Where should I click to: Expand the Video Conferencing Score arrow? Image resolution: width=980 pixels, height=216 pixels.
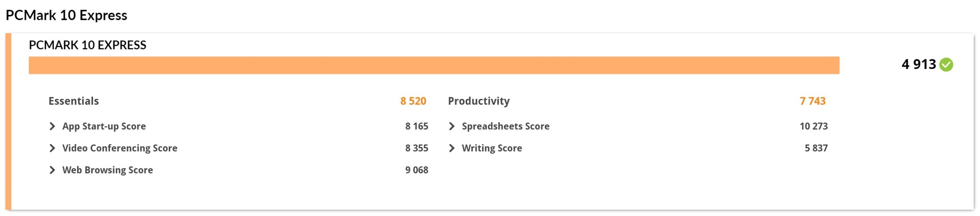[52, 148]
